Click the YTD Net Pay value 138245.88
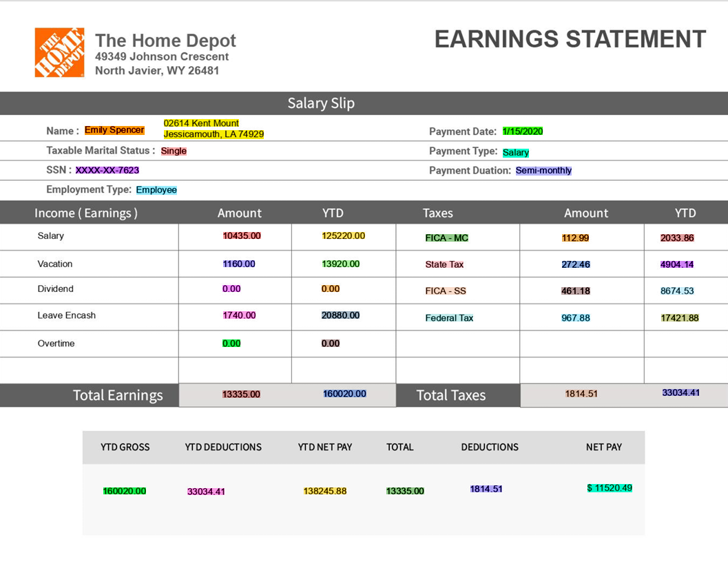The image size is (728, 568). tap(325, 491)
